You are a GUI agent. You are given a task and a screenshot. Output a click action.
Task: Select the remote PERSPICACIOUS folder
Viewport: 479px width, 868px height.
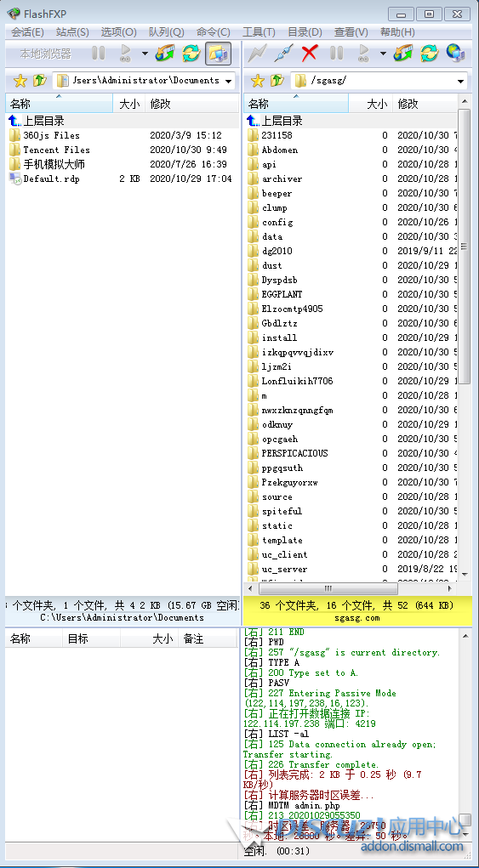tap(294, 453)
